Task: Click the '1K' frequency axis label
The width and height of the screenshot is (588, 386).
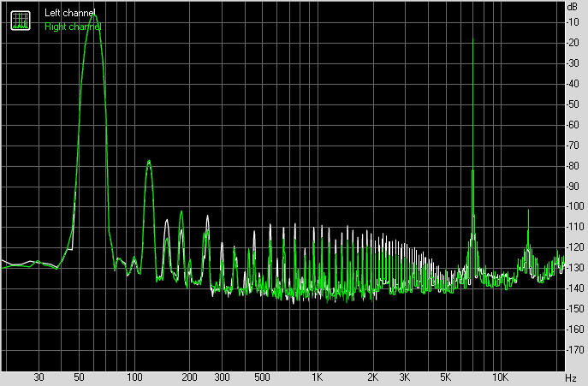Action: (x=318, y=377)
